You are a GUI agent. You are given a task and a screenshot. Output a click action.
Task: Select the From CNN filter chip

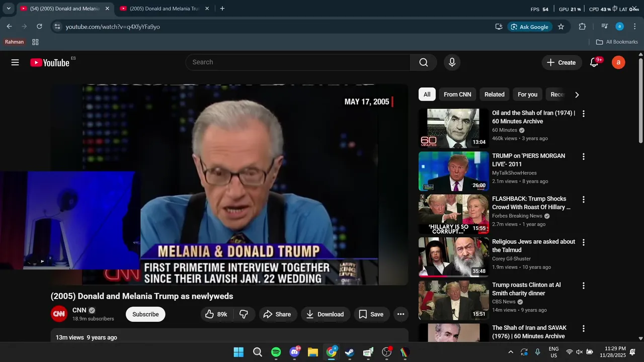pos(457,95)
